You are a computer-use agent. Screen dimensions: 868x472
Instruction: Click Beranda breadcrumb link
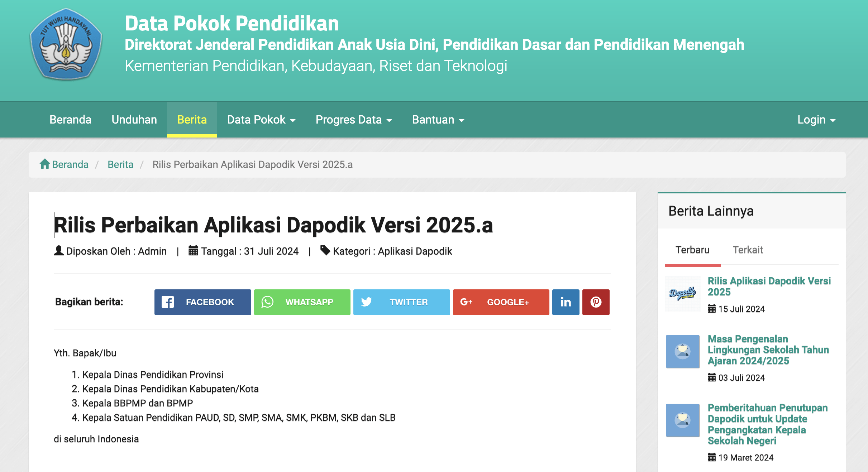[x=70, y=164]
